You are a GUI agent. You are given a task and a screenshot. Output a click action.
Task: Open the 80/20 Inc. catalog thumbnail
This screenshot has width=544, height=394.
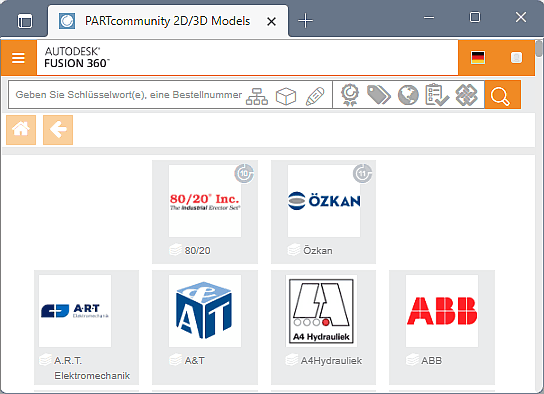coord(205,201)
